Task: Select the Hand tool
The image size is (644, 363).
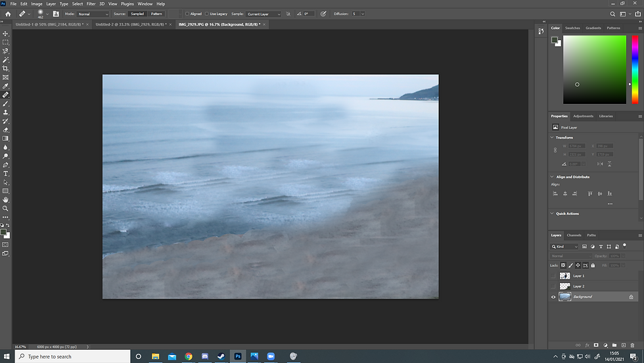Action: (x=6, y=199)
